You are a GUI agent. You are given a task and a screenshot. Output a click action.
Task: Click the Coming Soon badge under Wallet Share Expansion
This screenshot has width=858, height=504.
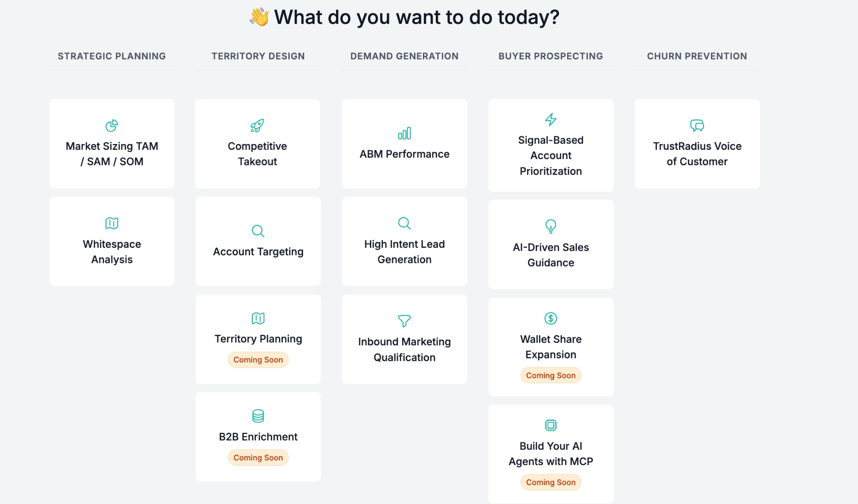(x=550, y=375)
